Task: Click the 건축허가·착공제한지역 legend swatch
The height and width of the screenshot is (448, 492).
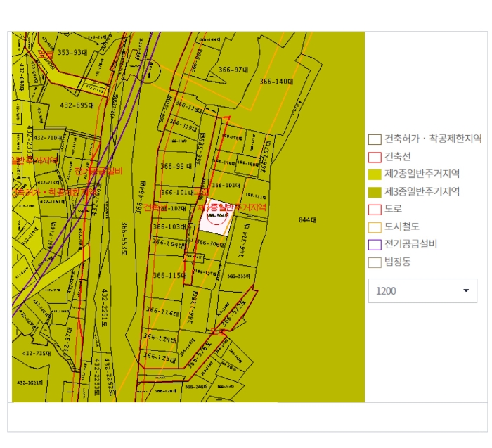Action: pos(375,139)
